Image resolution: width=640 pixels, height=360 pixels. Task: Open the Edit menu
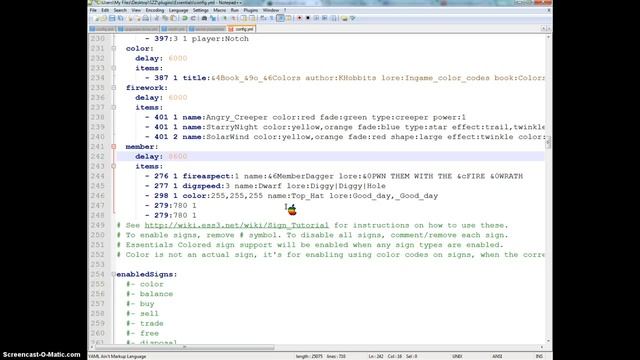coord(105,10)
